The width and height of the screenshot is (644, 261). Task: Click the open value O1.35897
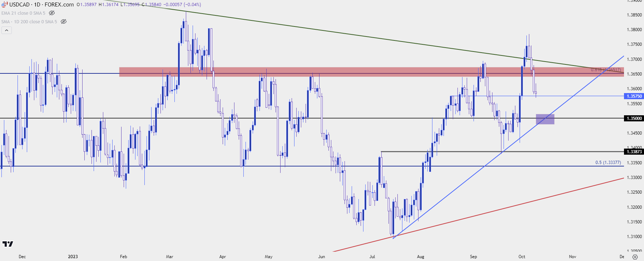point(86,5)
